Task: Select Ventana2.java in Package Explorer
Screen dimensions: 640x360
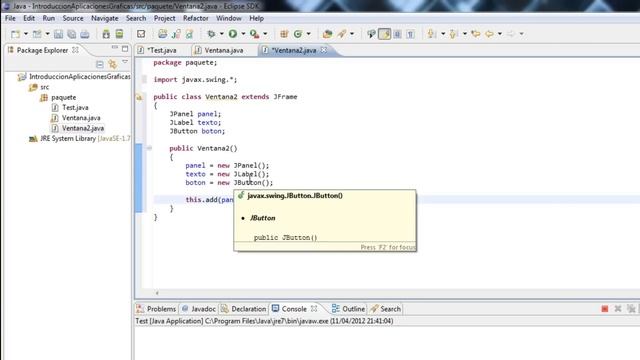Action: pyautogui.click(x=82, y=128)
